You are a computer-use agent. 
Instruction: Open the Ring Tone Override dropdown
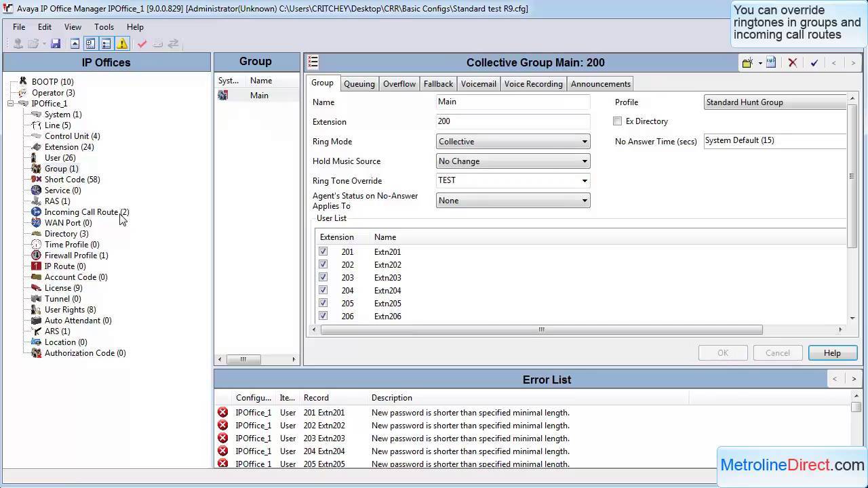point(585,181)
